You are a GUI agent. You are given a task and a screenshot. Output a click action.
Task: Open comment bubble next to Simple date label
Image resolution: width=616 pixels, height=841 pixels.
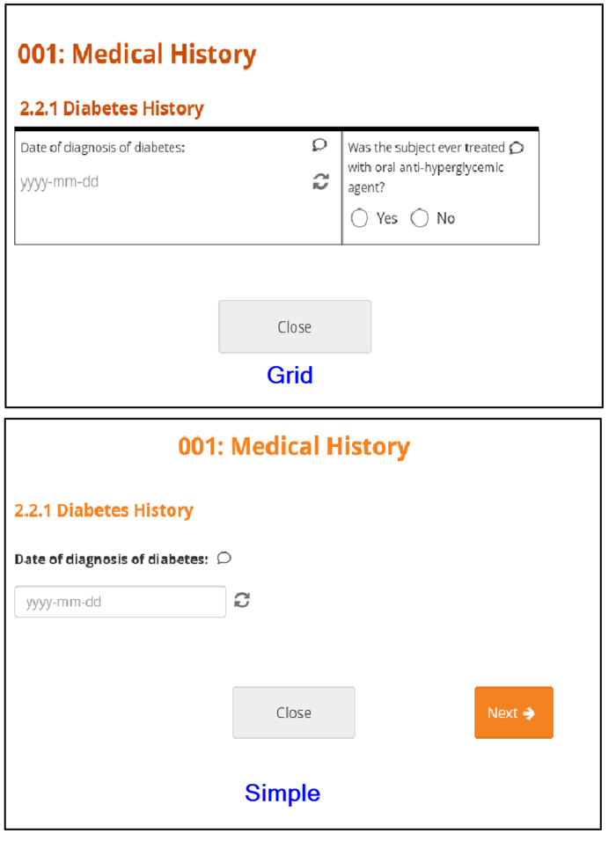[x=224, y=558]
